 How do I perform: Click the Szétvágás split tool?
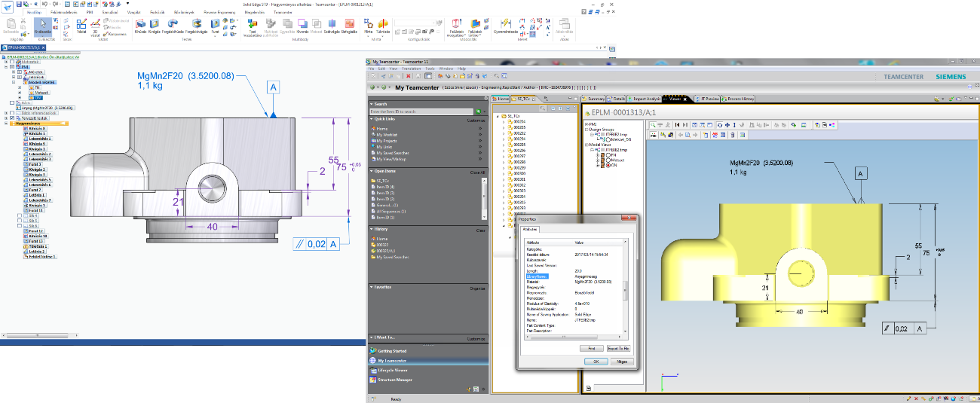click(332, 26)
